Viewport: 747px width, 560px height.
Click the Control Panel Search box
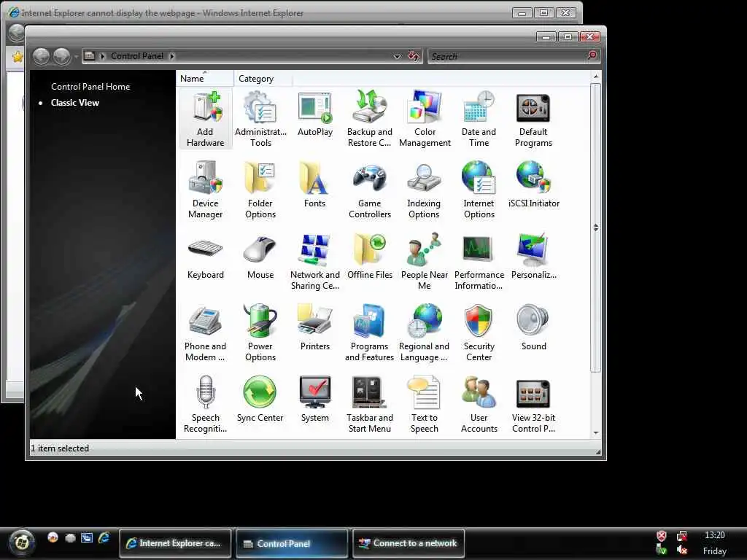(508, 57)
